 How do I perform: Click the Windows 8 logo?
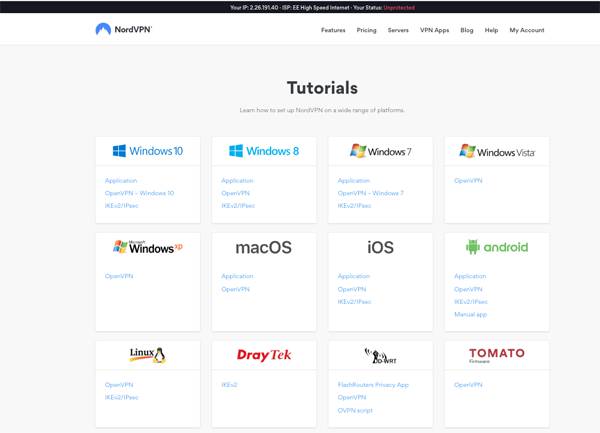pos(264,151)
